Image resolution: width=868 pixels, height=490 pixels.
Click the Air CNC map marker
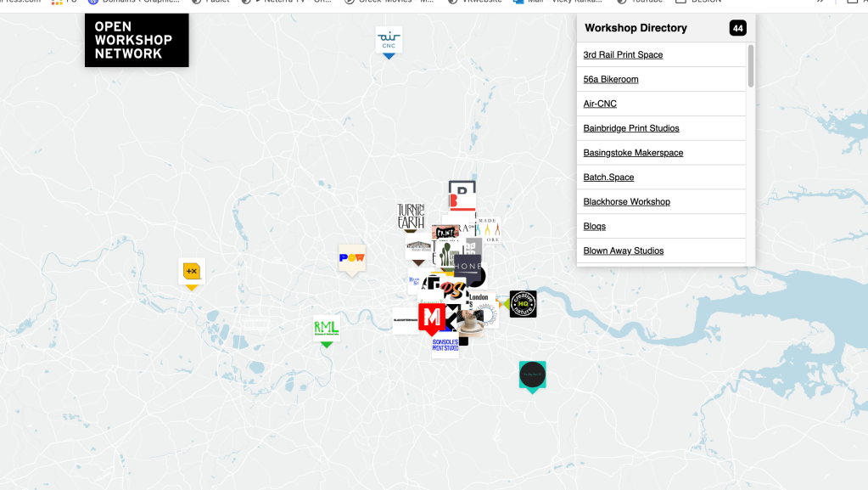(389, 39)
